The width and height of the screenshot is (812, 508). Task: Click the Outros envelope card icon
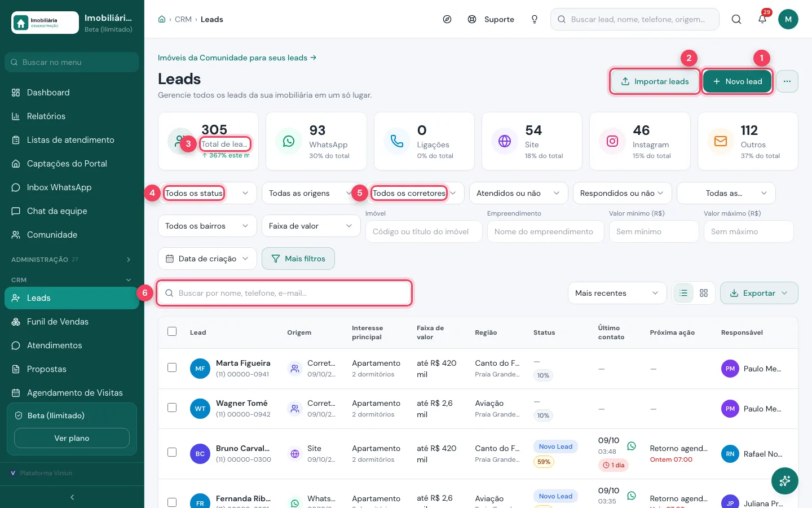click(x=721, y=141)
